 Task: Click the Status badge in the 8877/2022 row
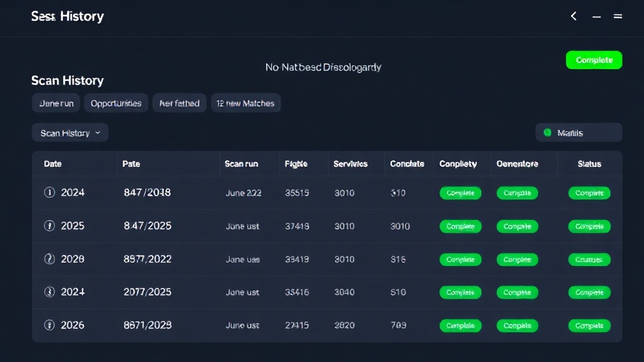coord(589,260)
